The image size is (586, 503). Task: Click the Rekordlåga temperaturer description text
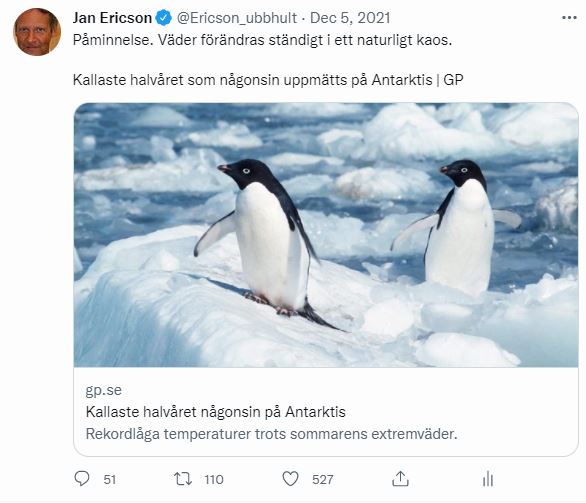(x=272, y=434)
